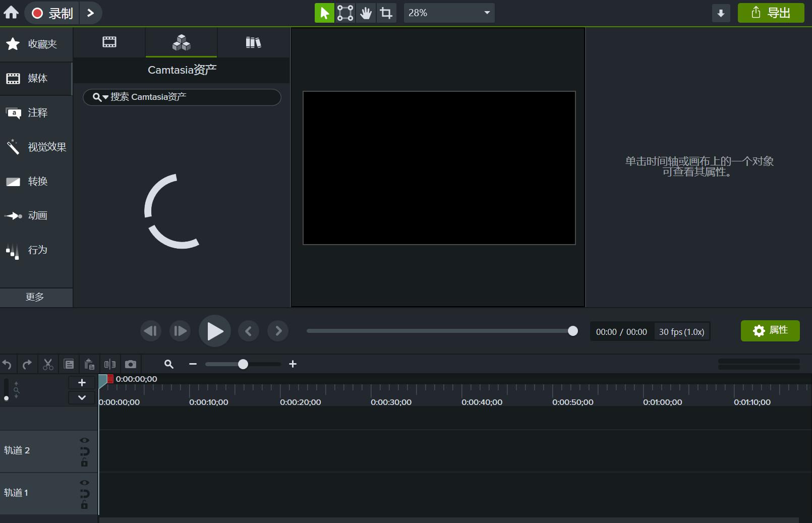The width and height of the screenshot is (812, 523).
Task: Toggle visibility eye for 轨道 1
Action: (x=84, y=483)
